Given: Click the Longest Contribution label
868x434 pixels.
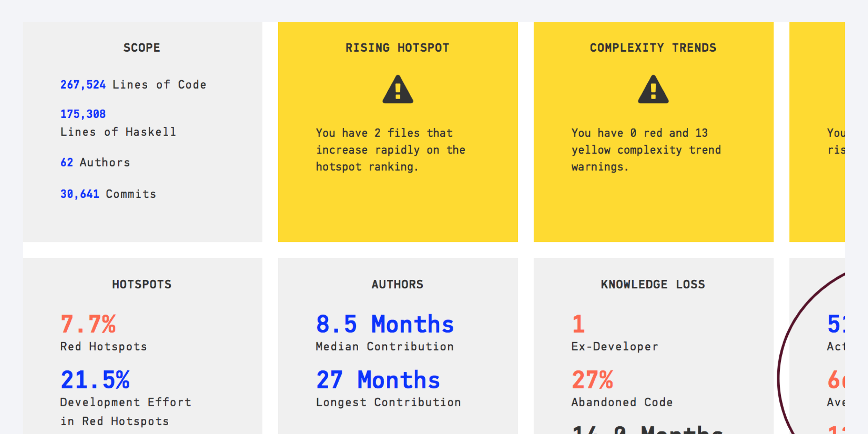Looking at the screenshot, I should 388,403.
